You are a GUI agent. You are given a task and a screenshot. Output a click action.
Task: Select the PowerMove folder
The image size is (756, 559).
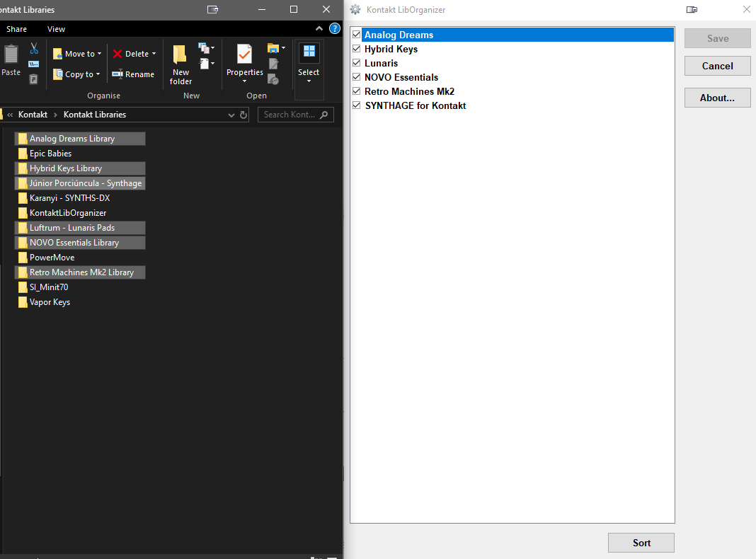pyautogui.click(x=46, y=258)
